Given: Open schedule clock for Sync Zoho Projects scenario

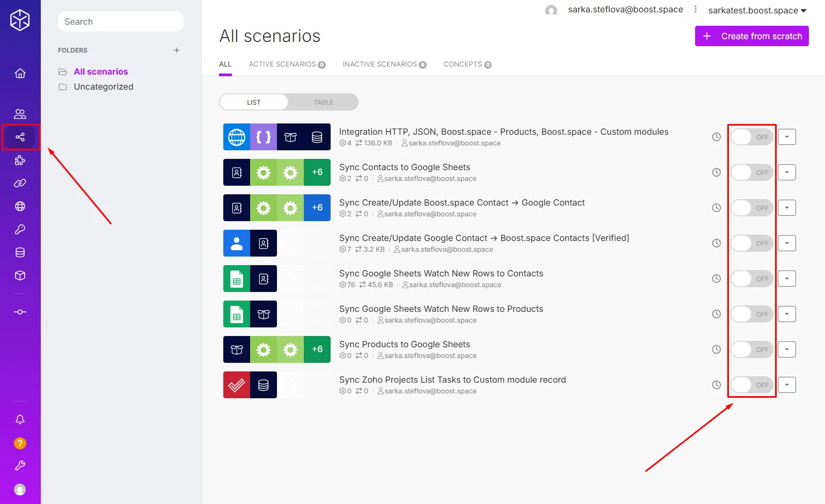Looking at the screenshot, I should 716,385.
